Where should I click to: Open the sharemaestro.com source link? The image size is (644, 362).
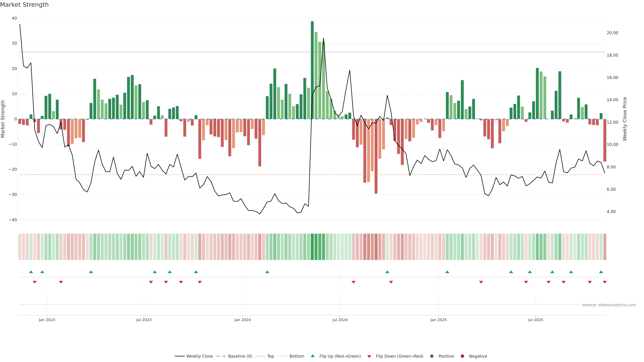point(609,305)
